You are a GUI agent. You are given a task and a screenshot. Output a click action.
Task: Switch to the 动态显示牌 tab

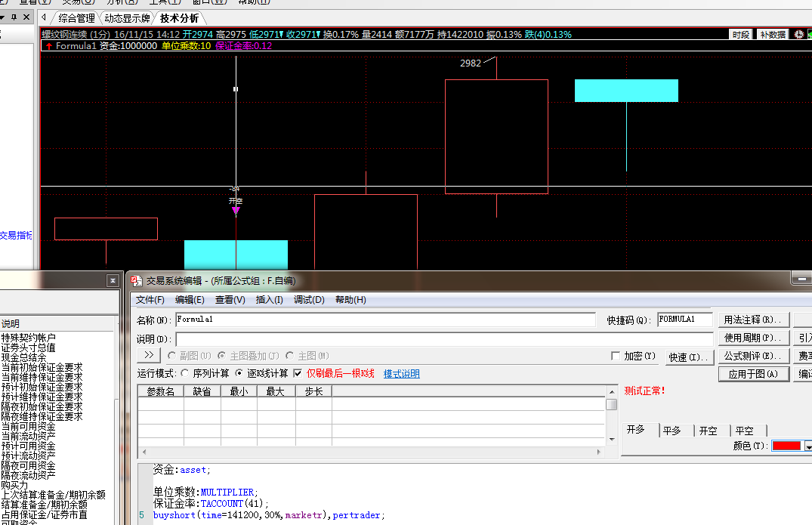[x=125, y=18]
